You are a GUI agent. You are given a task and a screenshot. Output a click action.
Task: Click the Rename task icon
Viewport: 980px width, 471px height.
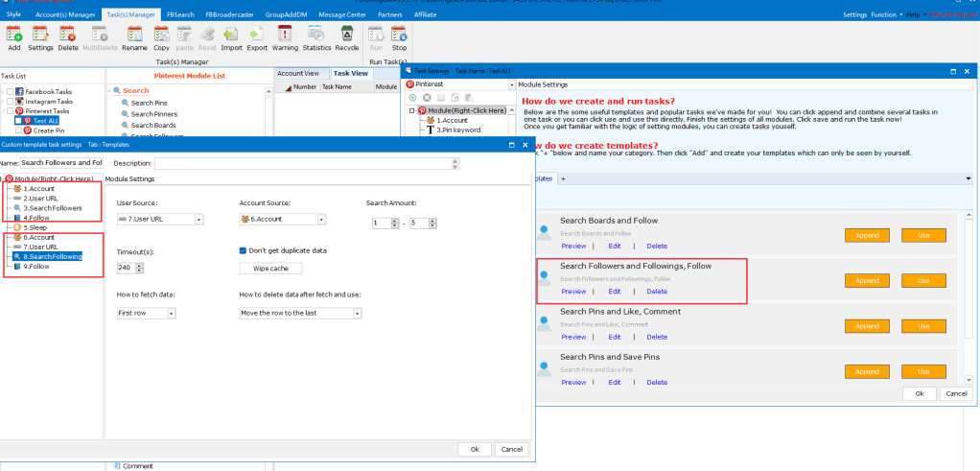tap(134, 37)
